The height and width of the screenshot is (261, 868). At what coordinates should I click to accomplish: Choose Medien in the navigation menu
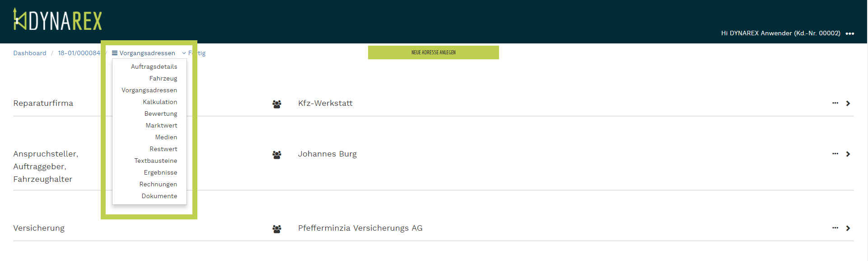[166, 137]
